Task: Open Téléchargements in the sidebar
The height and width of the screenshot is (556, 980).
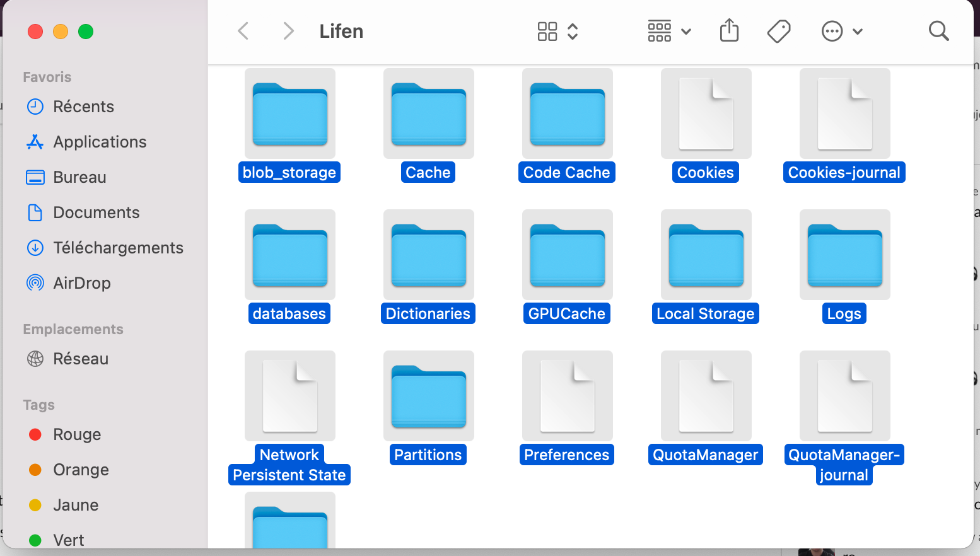Action: pyautogui.click(x=105, y=248)
